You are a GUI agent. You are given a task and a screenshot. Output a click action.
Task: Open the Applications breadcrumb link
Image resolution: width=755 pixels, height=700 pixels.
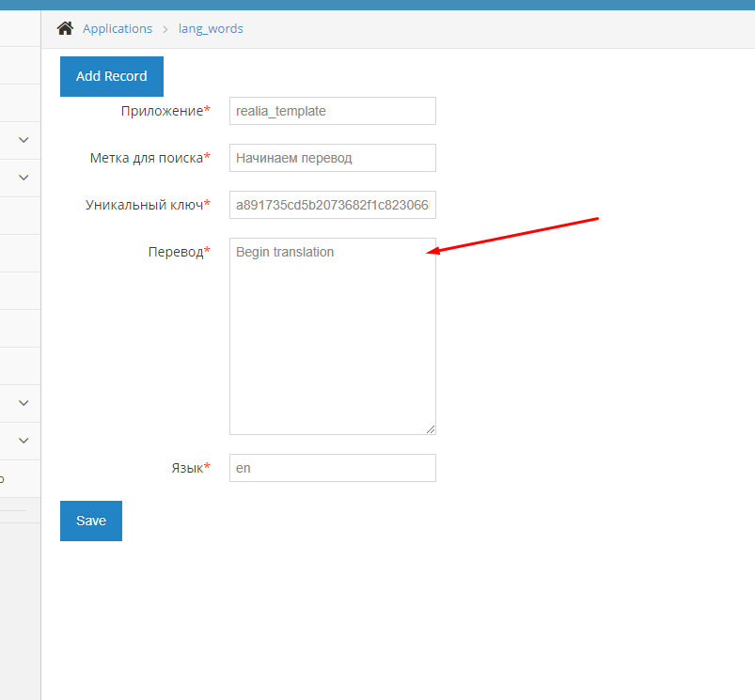(x=117, y=28)
